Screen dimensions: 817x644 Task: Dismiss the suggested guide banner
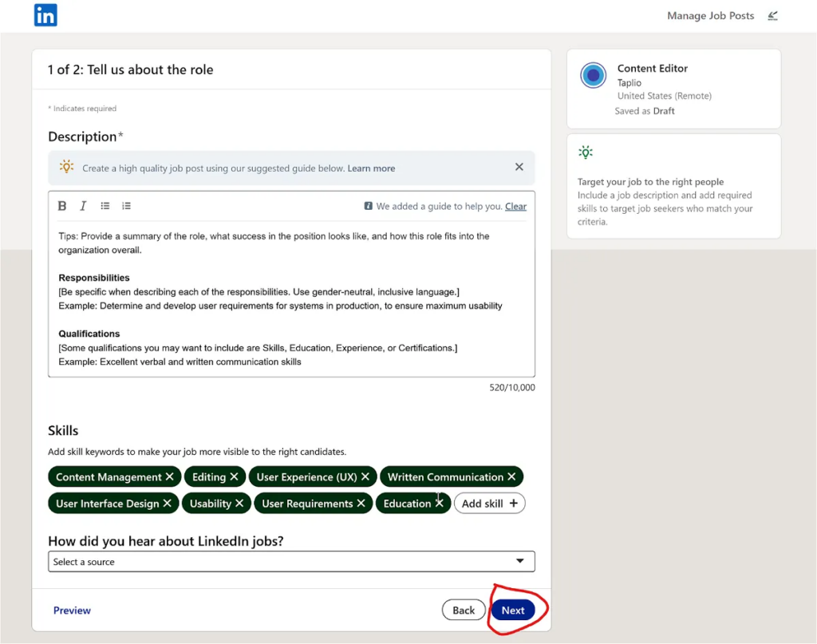[519, 168]
